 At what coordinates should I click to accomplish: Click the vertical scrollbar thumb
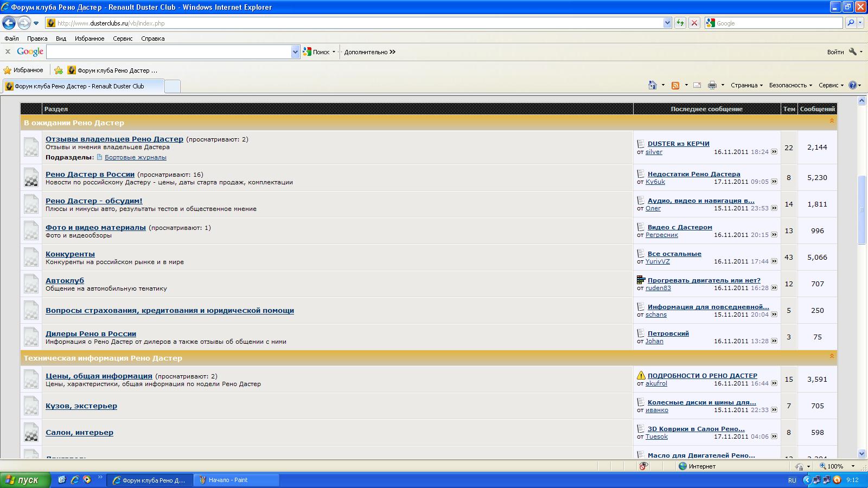pyautogui.click(x=861, y=210)
